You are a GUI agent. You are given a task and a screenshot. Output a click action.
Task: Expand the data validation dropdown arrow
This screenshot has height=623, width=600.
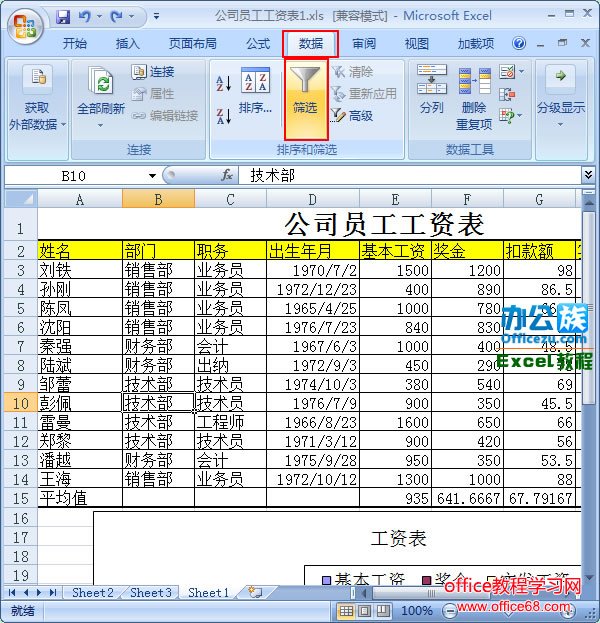point(521,72)
